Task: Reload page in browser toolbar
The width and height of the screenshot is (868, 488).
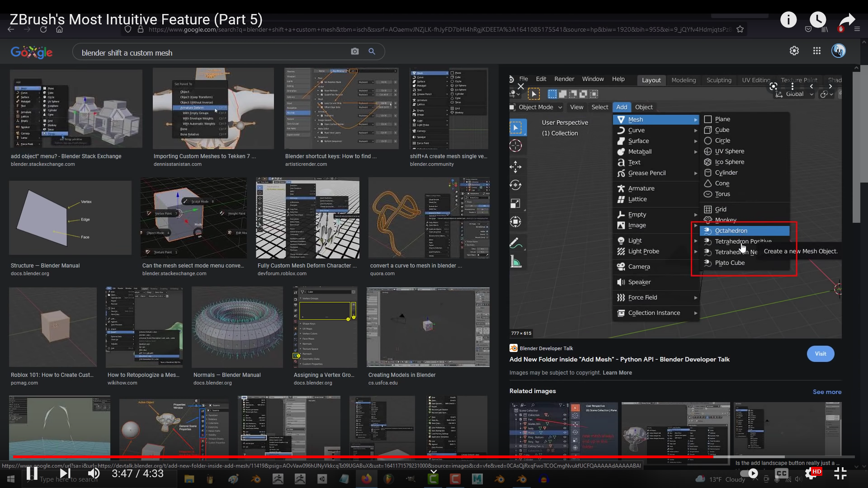Action: coord(43,29)
